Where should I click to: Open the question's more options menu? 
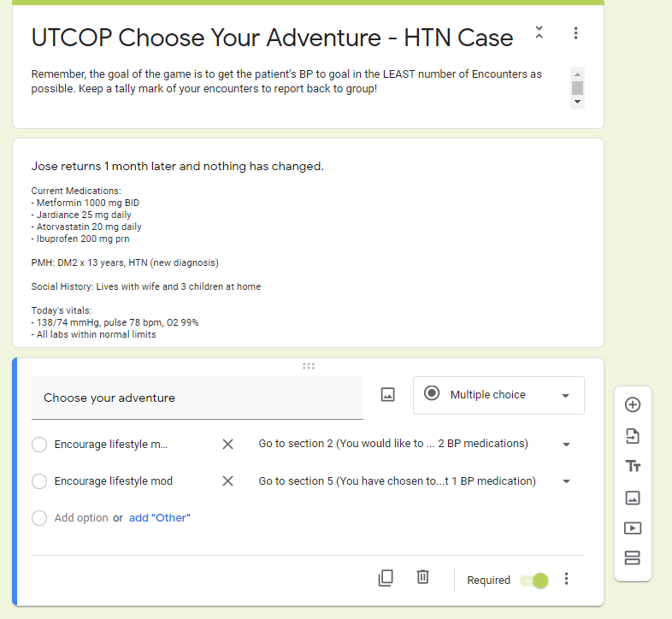coord(566,579)
